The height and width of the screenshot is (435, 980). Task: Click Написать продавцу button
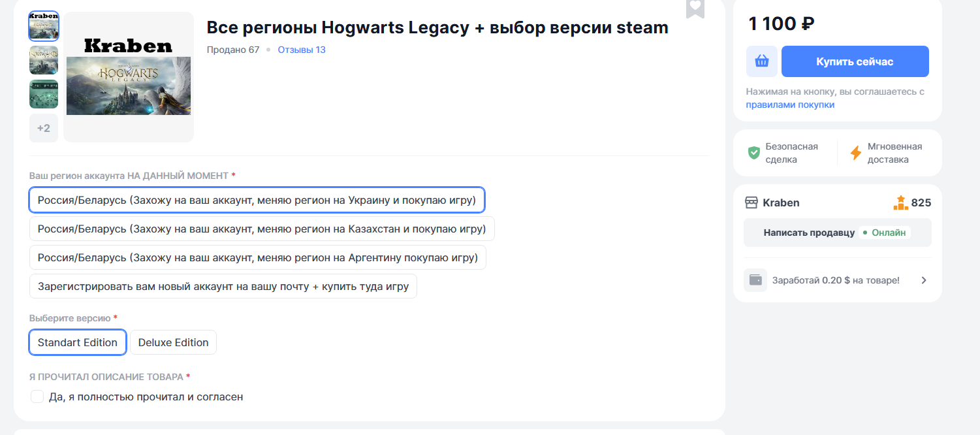tap(808, 233)
